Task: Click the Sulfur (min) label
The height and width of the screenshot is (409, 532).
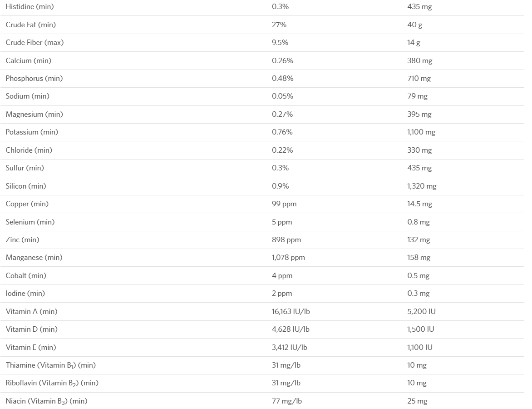Action: click(x=25, y=168)
